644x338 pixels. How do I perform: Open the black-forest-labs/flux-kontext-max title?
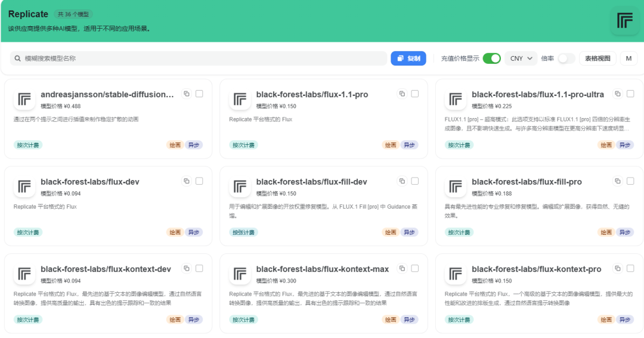point(323,269)
